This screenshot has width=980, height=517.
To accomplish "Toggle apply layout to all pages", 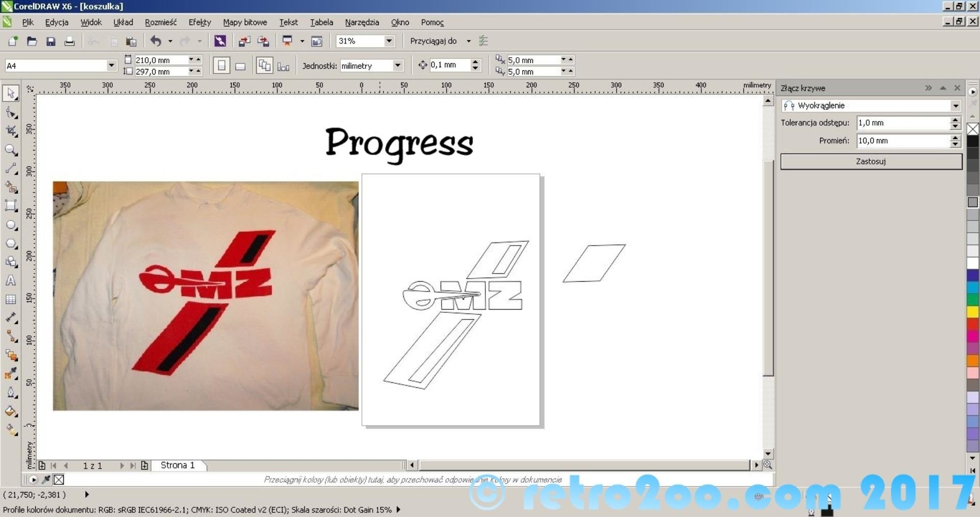I will tap(264, 66).
